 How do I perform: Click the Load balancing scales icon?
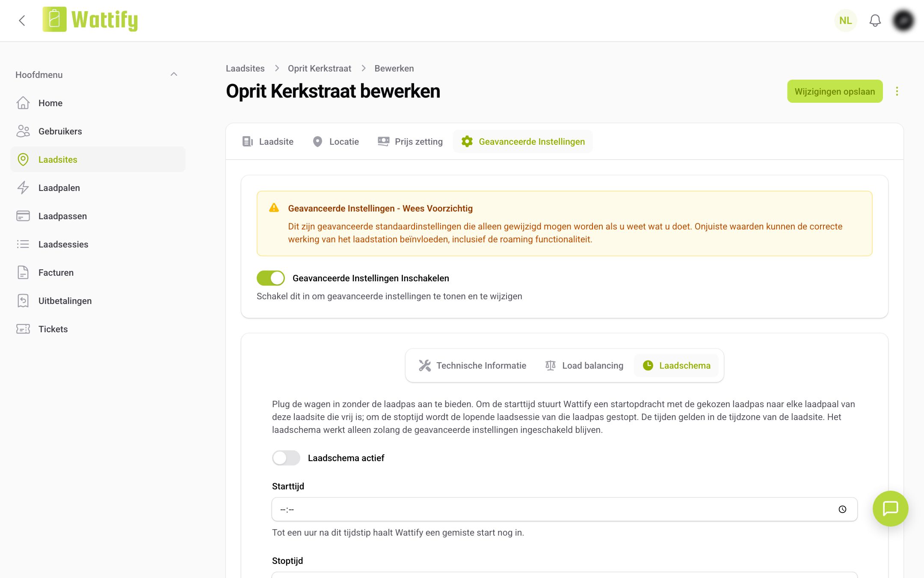coord(551,366)
